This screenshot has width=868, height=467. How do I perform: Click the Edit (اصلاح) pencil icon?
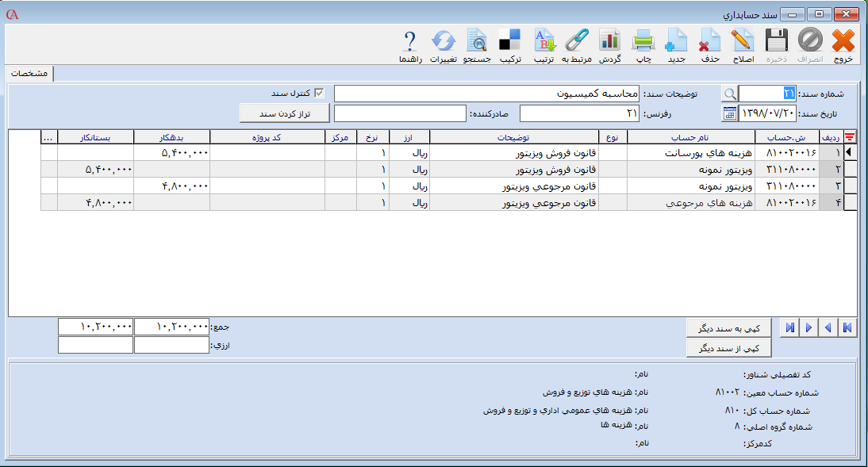pos(741,43)
